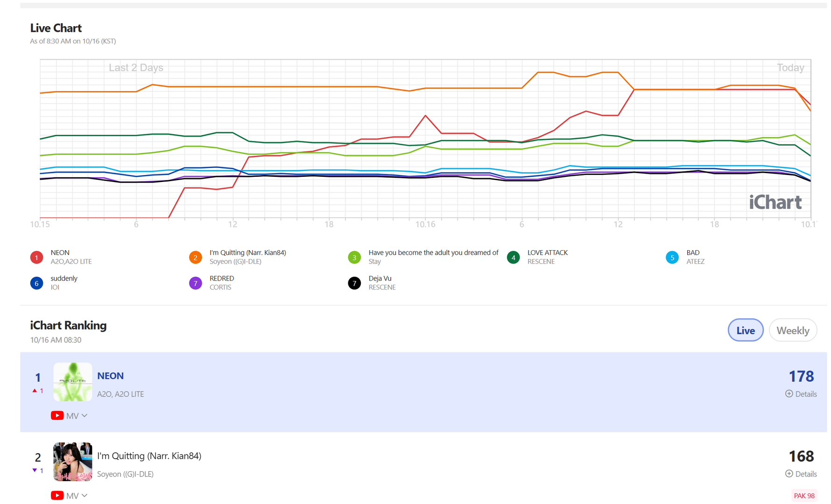Click the Live Chart heading

[x=56, y=28]
